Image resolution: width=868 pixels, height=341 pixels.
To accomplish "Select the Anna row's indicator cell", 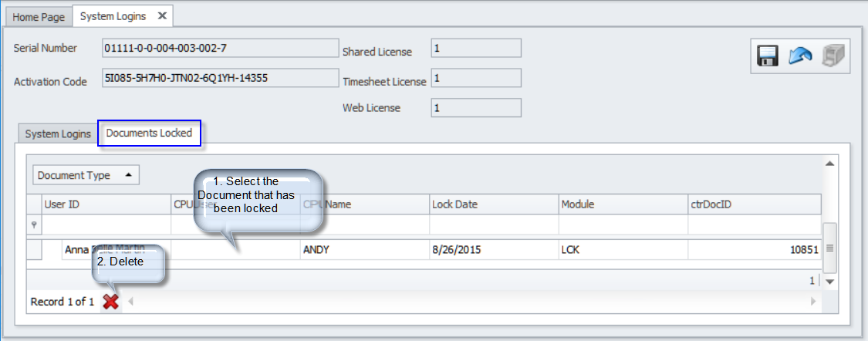I will coord(34,250).
